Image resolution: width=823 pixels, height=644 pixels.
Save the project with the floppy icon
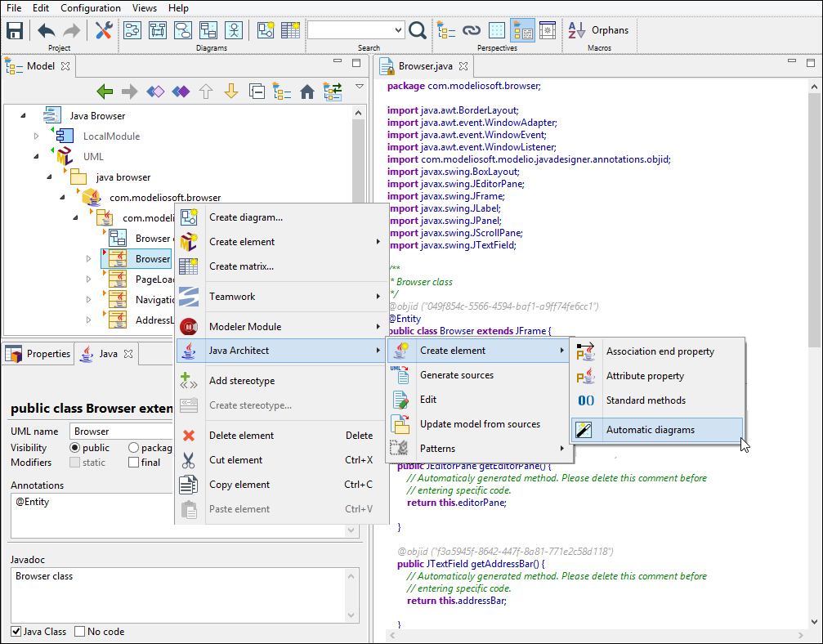[x=15, y=30]
